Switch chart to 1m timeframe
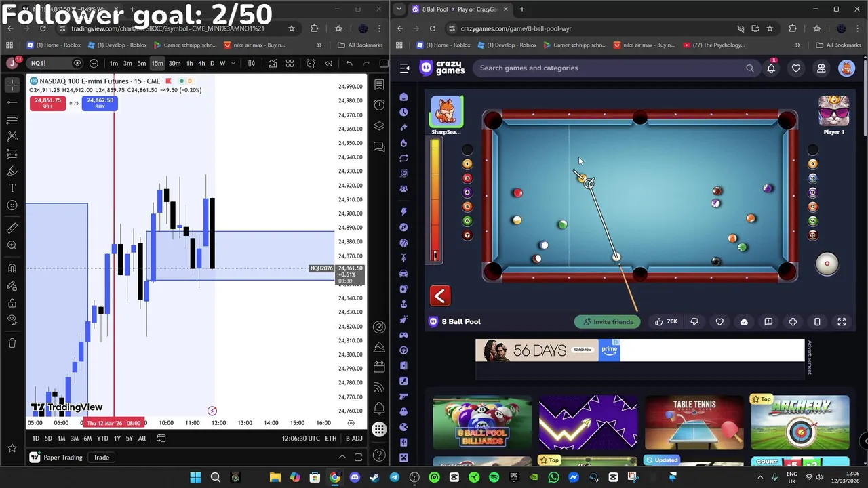 [x=114, y=63]
